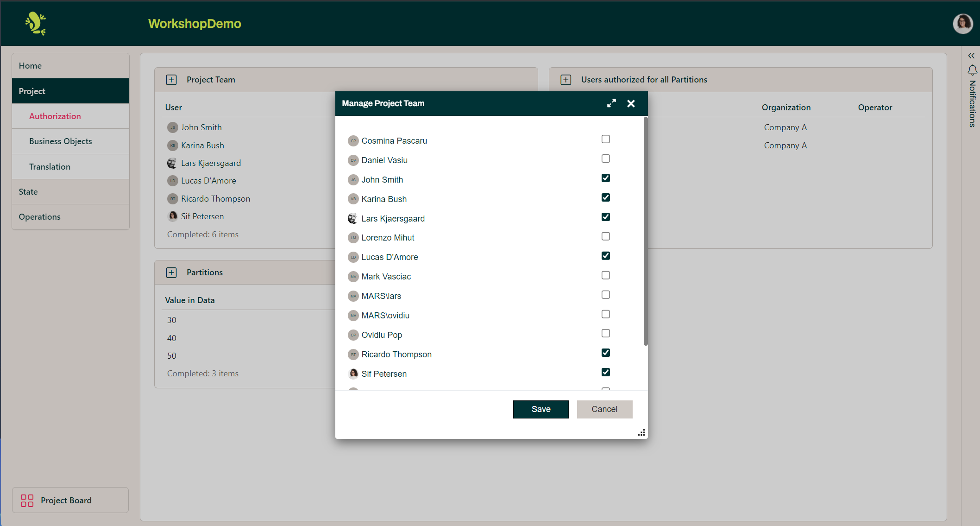This screenshot has width=980, height=526.
Task: Open the Notifications bell icon
Action: [972, 70]
